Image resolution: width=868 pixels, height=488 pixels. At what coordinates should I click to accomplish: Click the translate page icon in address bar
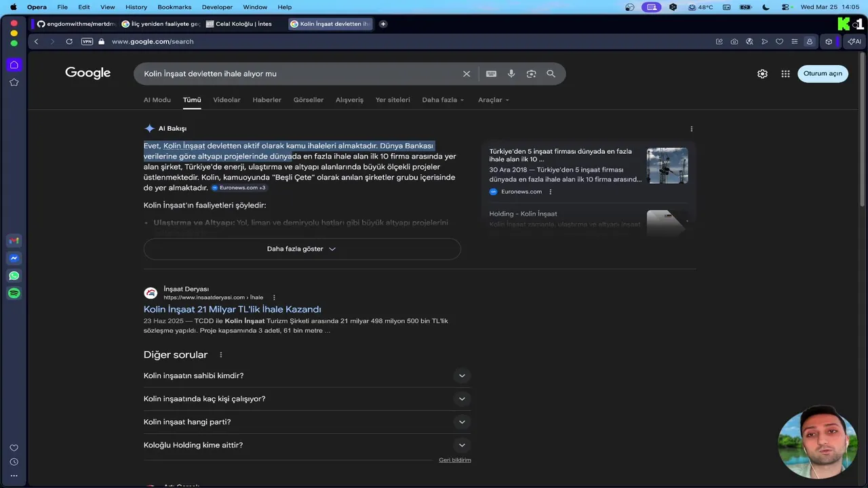[x=749, y=41]
